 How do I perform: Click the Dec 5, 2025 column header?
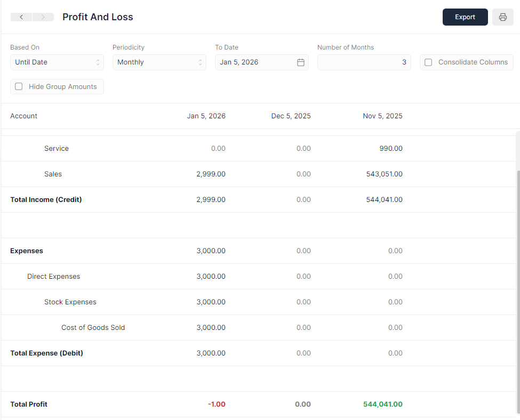click(x=291, y=116)
